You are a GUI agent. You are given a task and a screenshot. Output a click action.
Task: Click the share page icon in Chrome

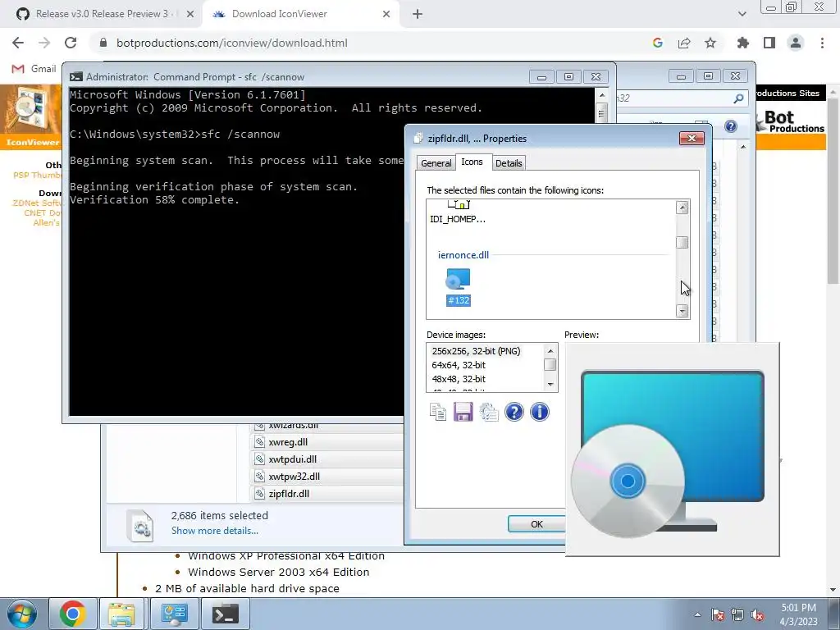tap(684, 43)
